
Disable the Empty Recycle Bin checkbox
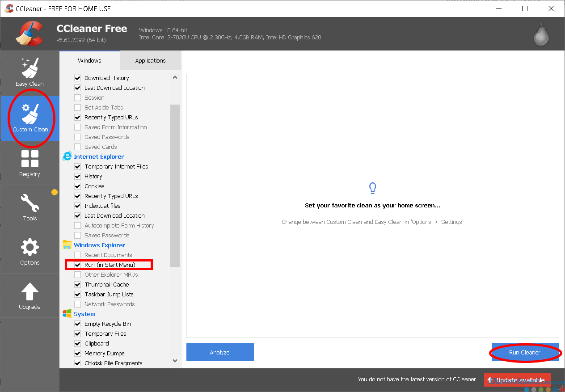pyautogui.click(x=78, y=324)
